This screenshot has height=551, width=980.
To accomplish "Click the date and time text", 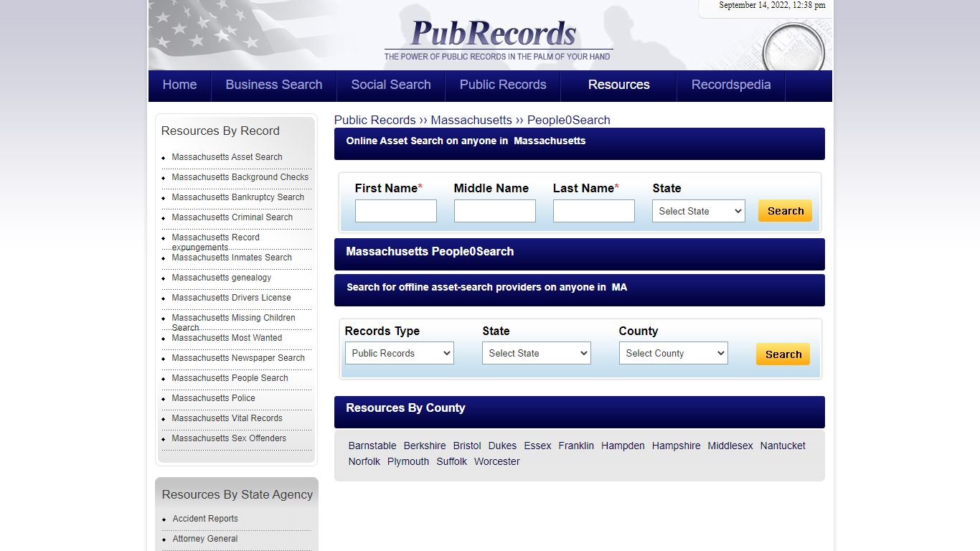I will pos(772,5).
